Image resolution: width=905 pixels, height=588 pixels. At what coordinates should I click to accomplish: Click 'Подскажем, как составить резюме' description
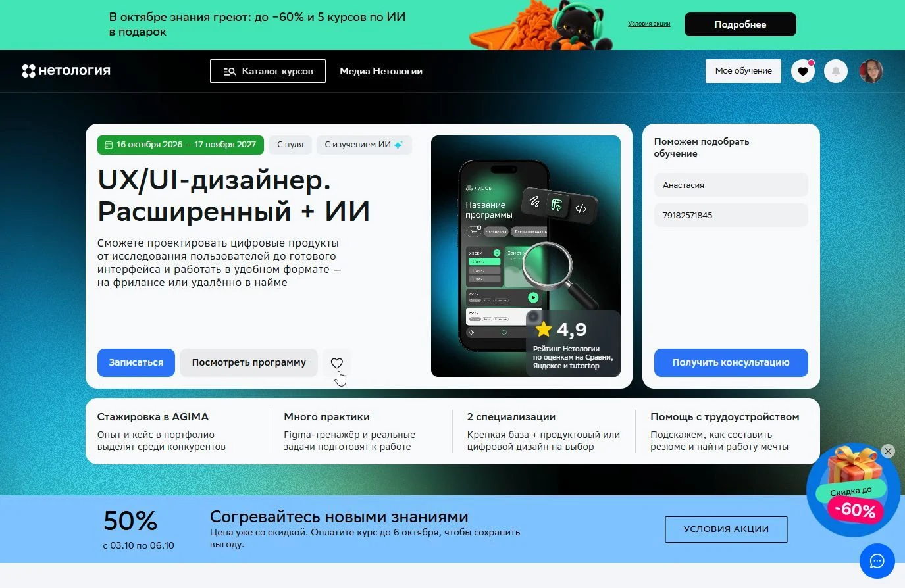(719, 441)
